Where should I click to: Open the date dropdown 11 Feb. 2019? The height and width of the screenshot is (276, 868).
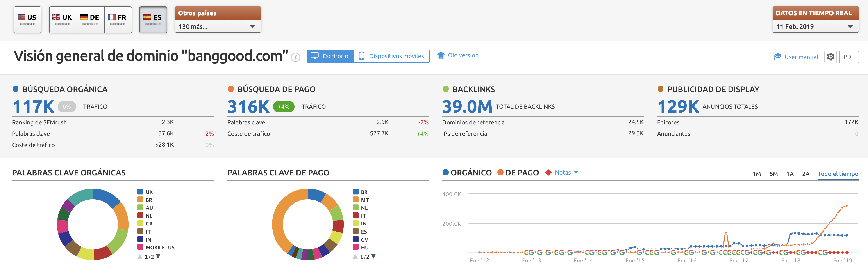[x=815, y=26]
